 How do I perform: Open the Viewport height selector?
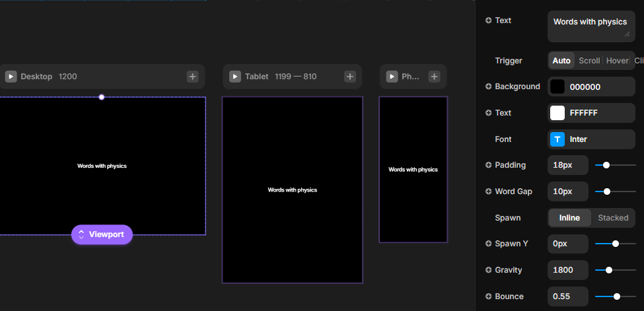[102, 234]
